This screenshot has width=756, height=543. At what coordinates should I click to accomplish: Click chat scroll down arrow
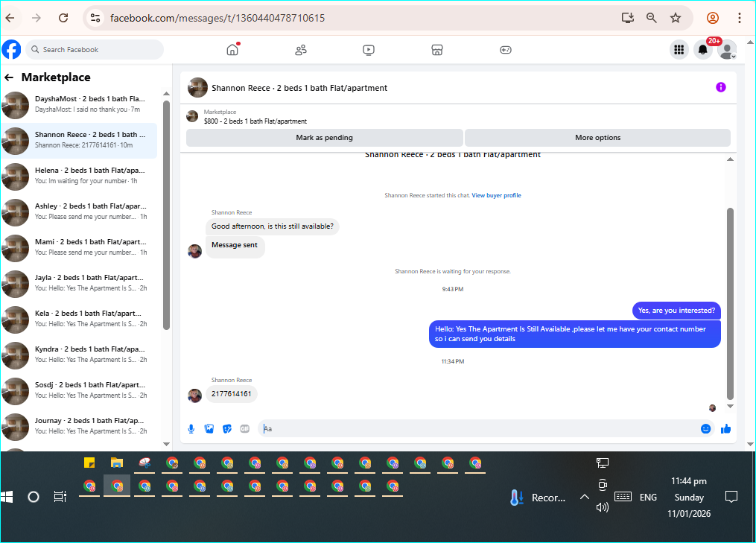tap(730, 407)
